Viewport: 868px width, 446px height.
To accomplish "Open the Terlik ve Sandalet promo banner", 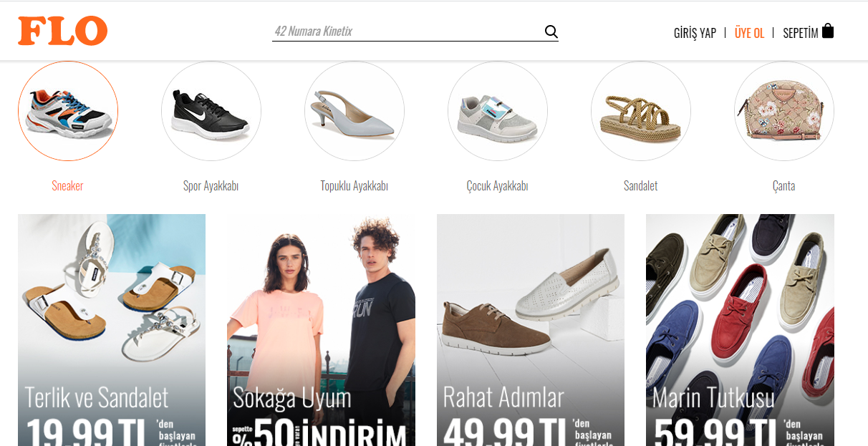I will 112,329.
